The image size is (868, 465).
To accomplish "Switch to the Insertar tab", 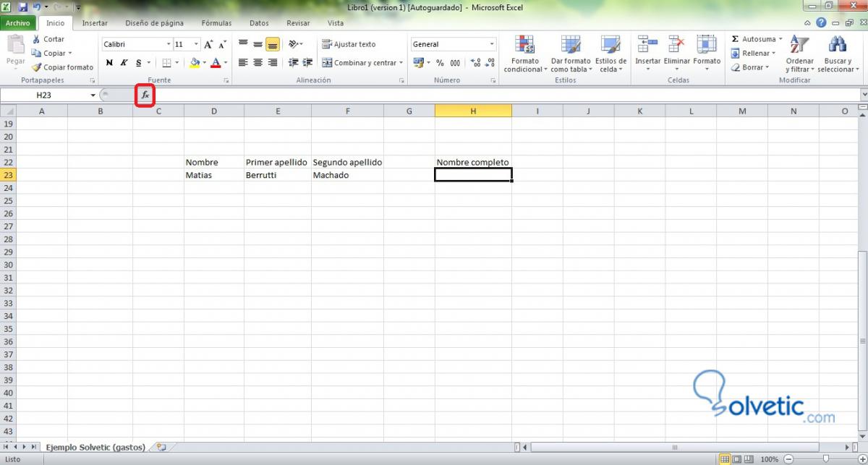I will [95, 23].
